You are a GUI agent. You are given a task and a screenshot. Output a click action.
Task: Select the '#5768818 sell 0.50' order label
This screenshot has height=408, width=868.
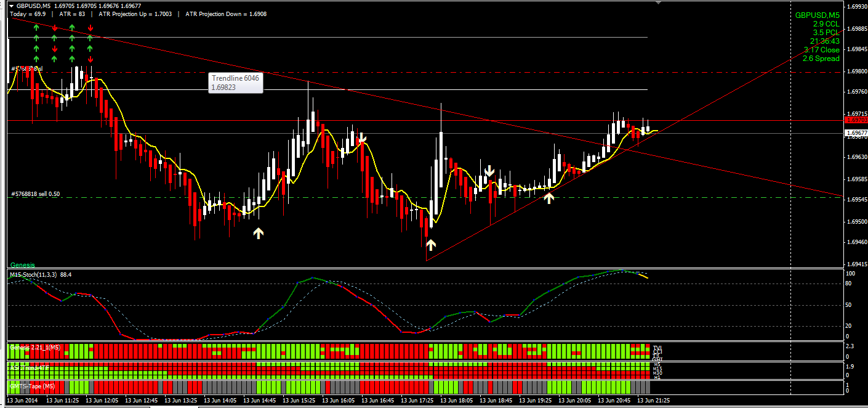pos(36,194)
